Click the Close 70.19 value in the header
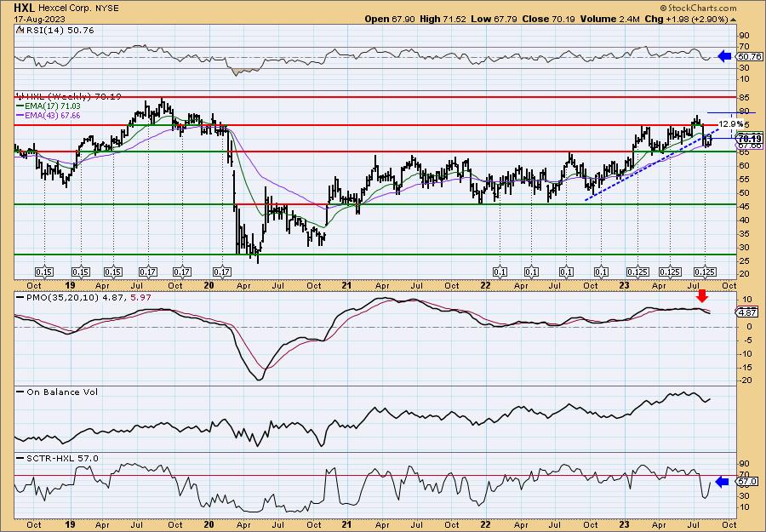This screenshot has height=532, width=766. point(547,19)
